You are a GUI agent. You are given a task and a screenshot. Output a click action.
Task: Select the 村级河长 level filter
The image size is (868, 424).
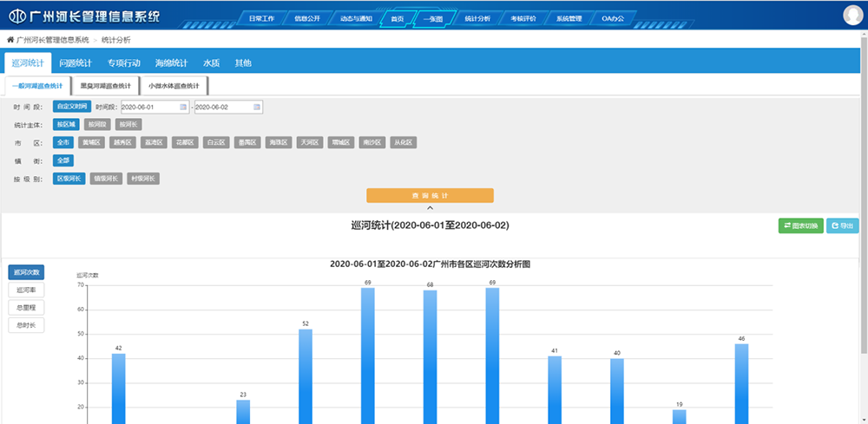(x=142, y=179)
